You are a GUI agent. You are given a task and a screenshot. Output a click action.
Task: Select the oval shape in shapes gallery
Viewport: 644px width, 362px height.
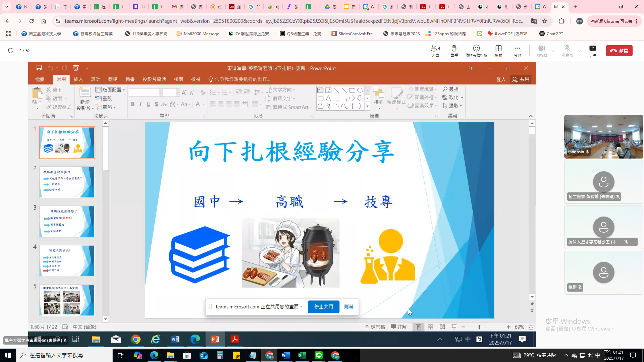point(360,90)
